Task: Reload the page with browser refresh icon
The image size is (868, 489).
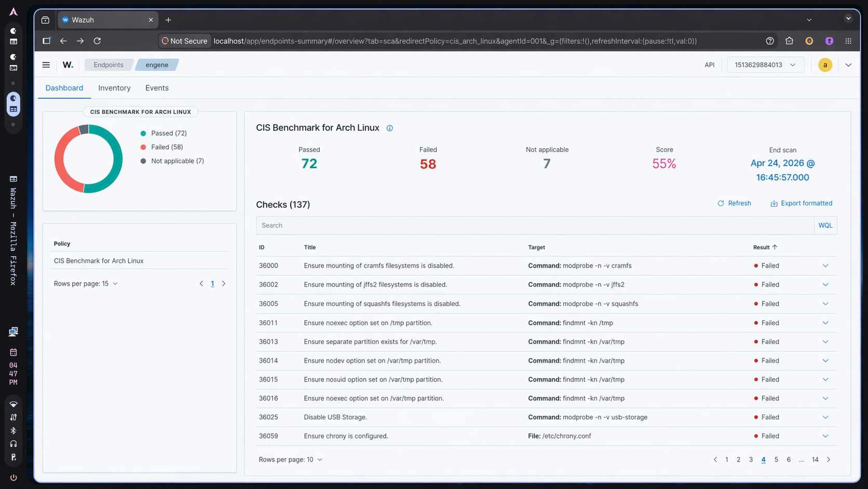Action: pyautogui.click(x=97, y=41)
